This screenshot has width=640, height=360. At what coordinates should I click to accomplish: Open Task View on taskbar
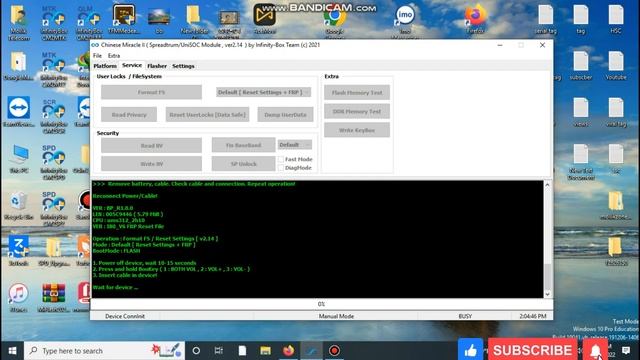tap(219, 351)
